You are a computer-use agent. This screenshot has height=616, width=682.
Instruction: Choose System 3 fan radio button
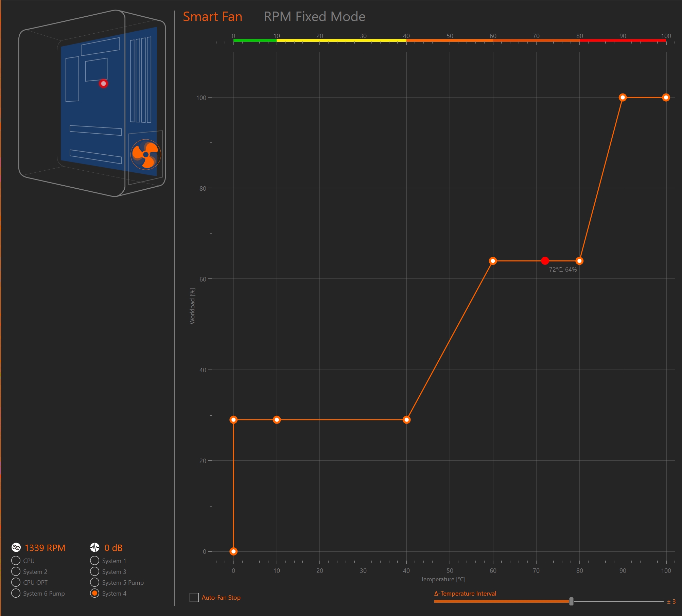click(x=95, y=571)
